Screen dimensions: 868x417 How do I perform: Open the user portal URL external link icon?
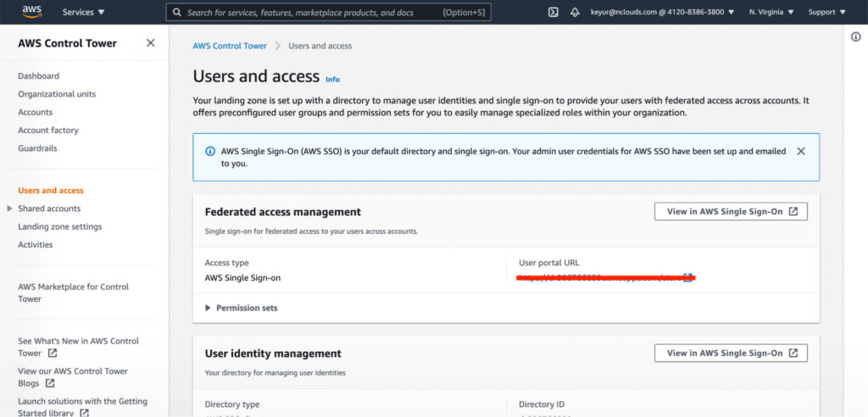(x=687, y=277)
